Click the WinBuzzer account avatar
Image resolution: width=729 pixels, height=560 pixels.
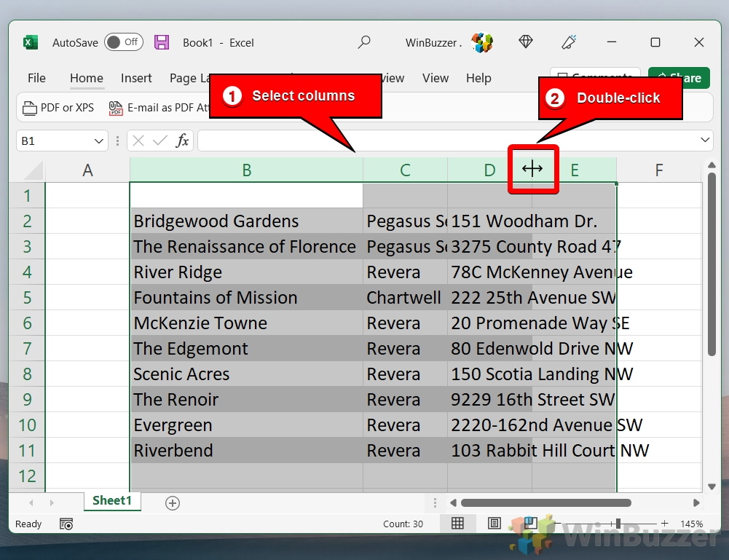point(482,42)
